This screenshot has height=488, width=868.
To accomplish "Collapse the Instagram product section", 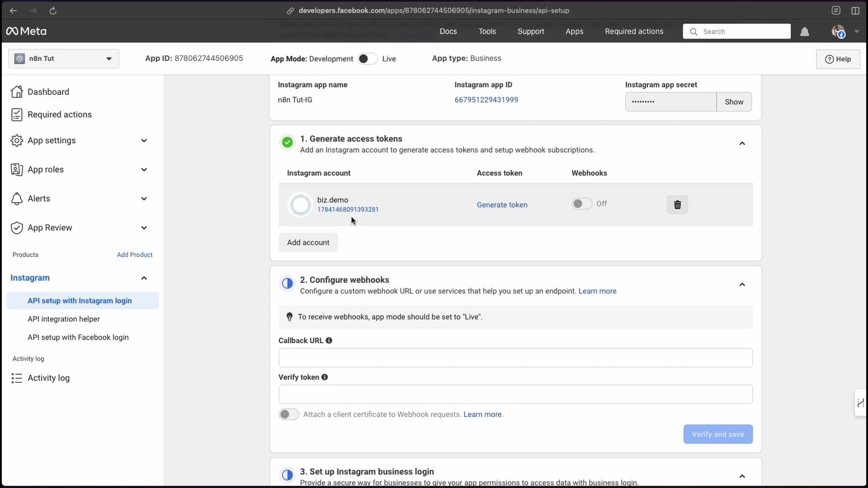I will pos(144,278).
